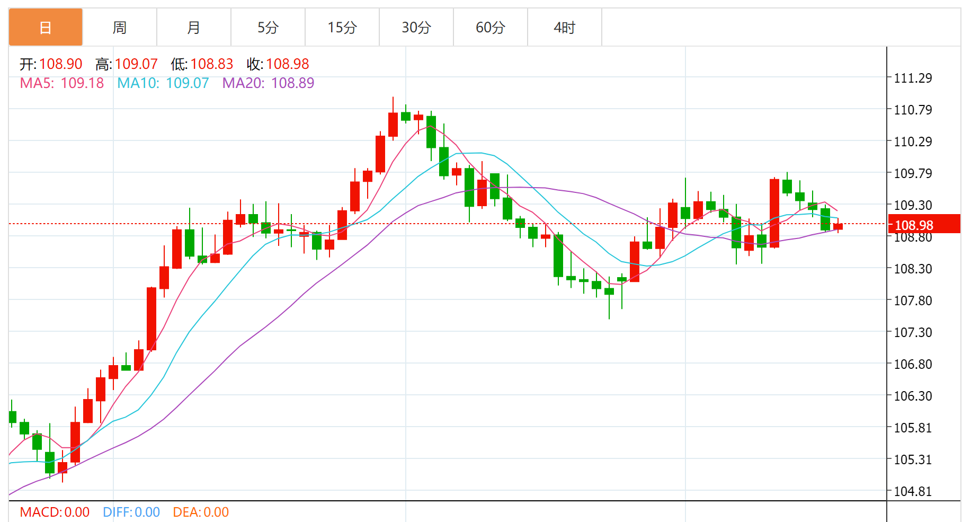
Task: Click the 108.30 price axis label
Action: [x=913, y=269]
